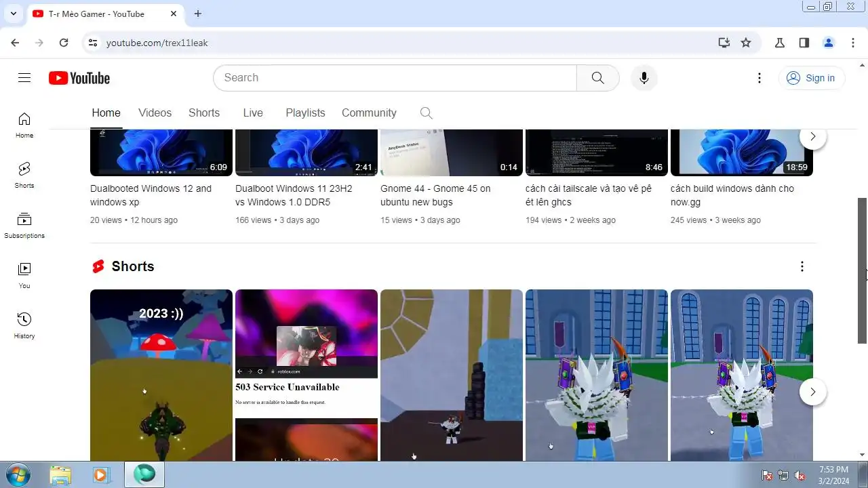This screenshot has width=868, height=488.
Task: Go back to the previous page
Action: tap(15, 43)
